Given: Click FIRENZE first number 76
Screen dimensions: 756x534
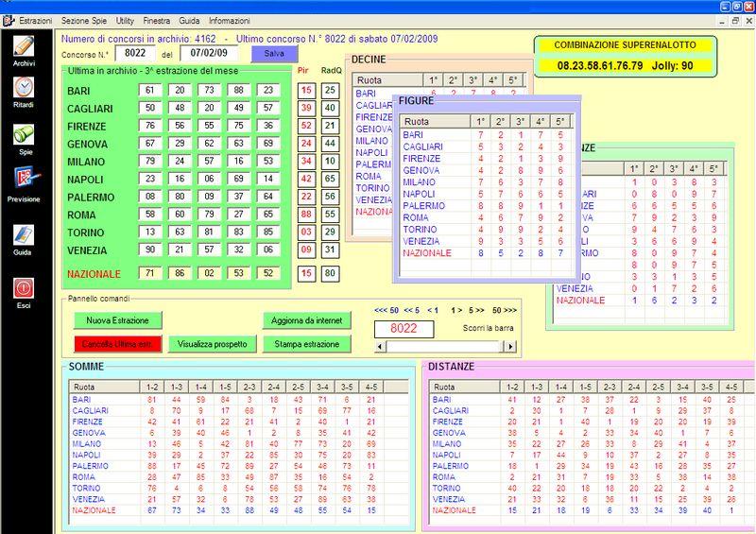Looking at the screenshot, I should coord(150,126).
